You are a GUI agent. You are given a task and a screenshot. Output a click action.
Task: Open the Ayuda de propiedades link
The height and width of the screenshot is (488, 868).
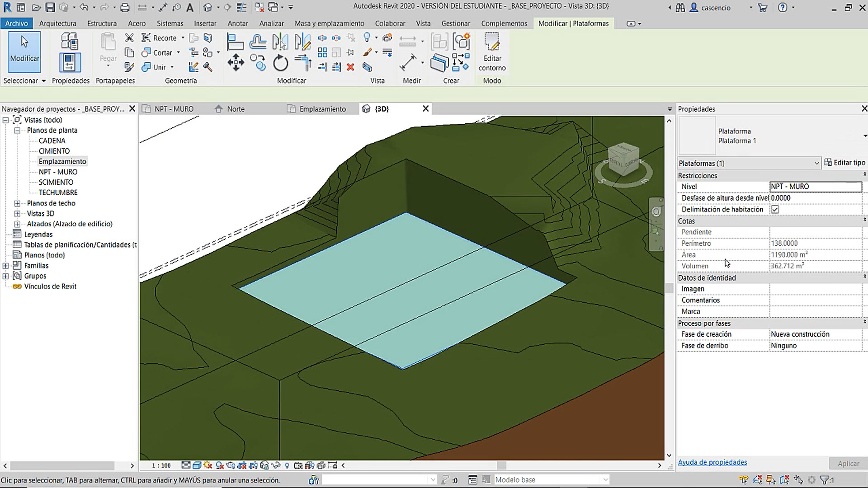pyautogui.click(x=712, y=462)
